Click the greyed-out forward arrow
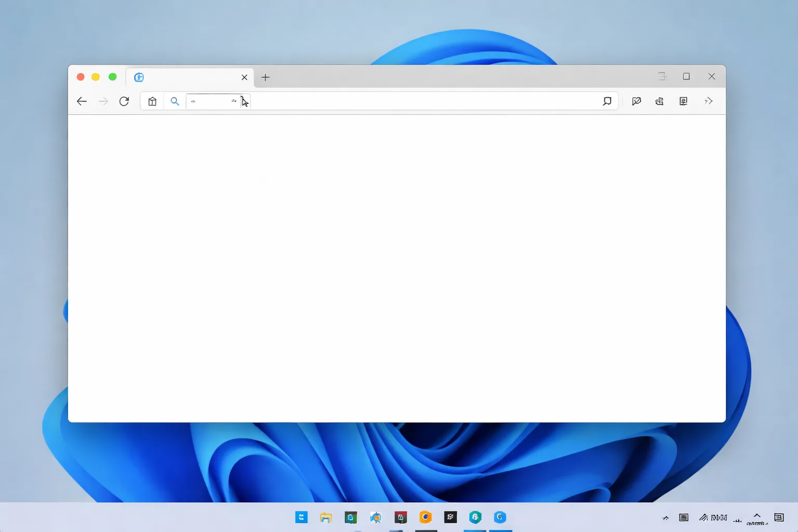The height and width of the screenshot is (532, 798). coord(103,101)
